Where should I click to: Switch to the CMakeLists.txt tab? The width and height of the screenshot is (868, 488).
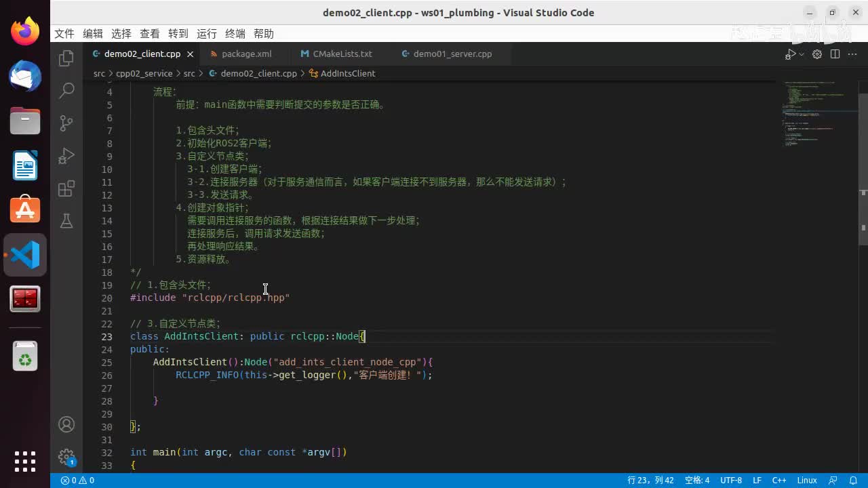pos(342,54)
